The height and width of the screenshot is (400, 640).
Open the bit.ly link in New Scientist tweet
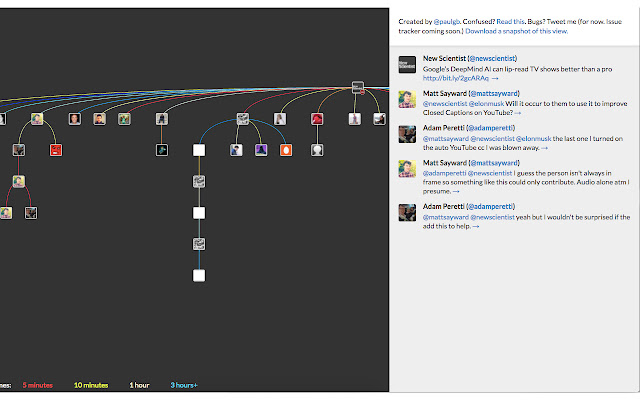click(x=456, y=78)
